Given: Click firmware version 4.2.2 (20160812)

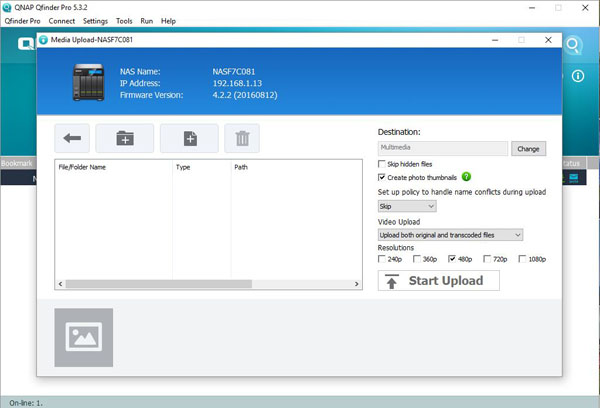Looking at the screenshot, I should (245, 95).
